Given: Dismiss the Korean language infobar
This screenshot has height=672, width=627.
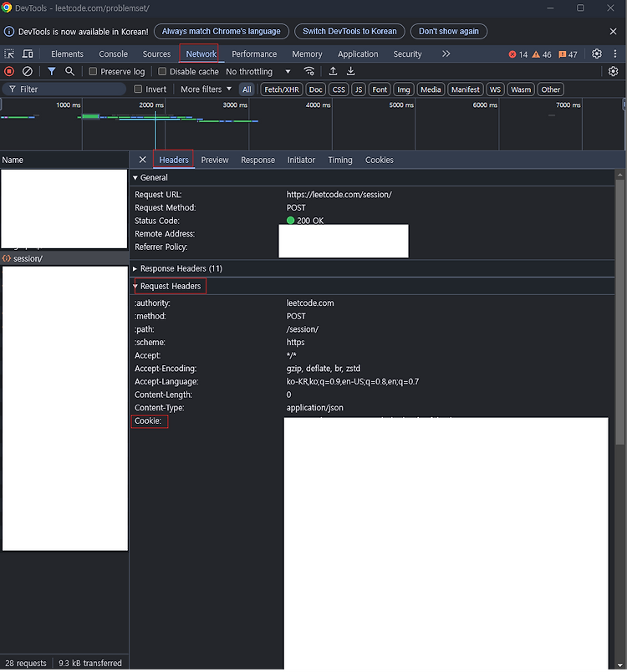Looking at the screenshot, I should (x=614, y=31).
